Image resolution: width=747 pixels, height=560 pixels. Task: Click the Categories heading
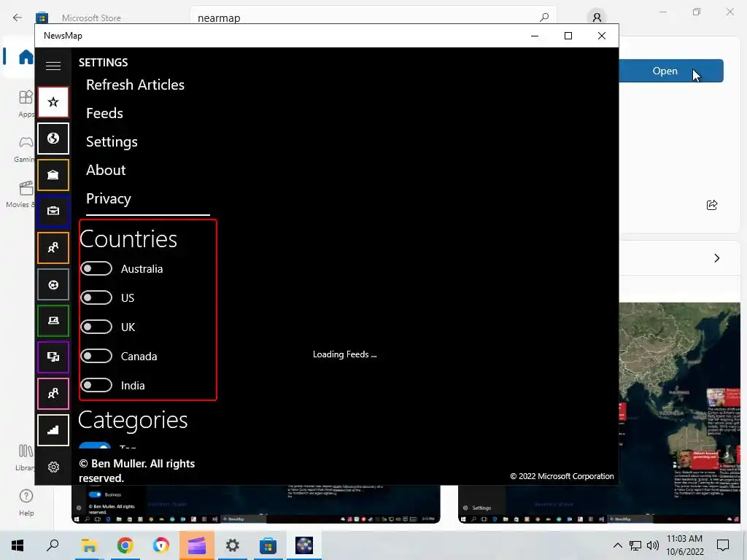tap(133, 420)
